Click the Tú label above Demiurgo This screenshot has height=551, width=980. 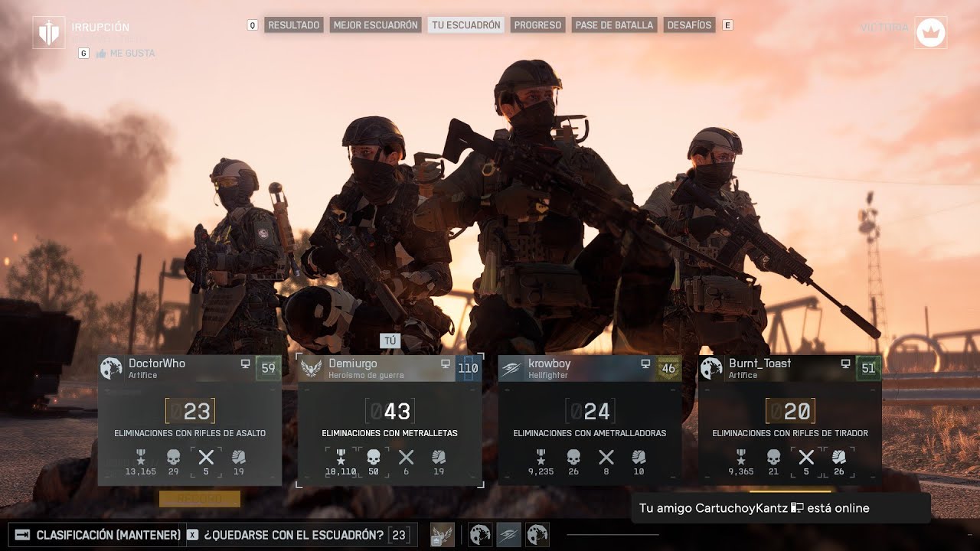pos(390,341)
